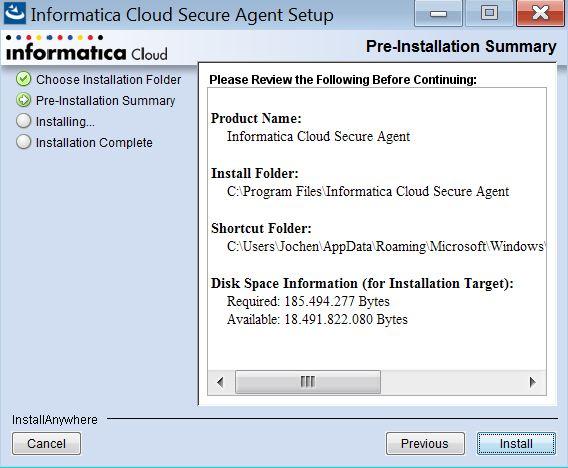Click the right scroll arrow of summary pane
The image size is (568, 468).
(x=532, y=382)
